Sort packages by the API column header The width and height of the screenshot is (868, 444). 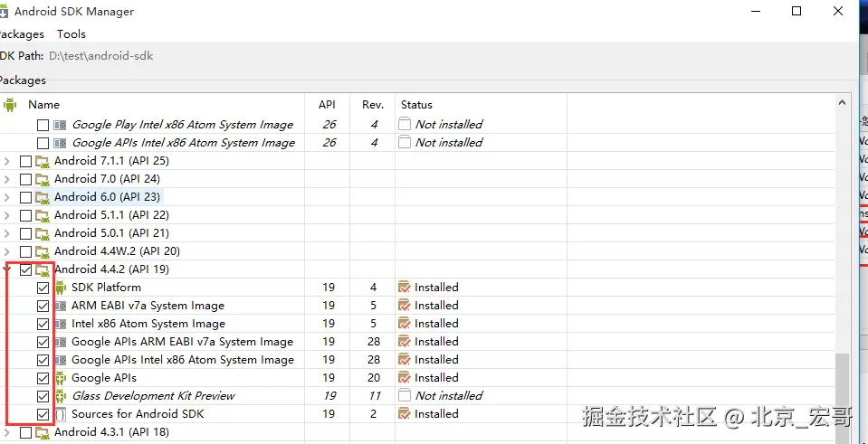(x=327, y=105)
